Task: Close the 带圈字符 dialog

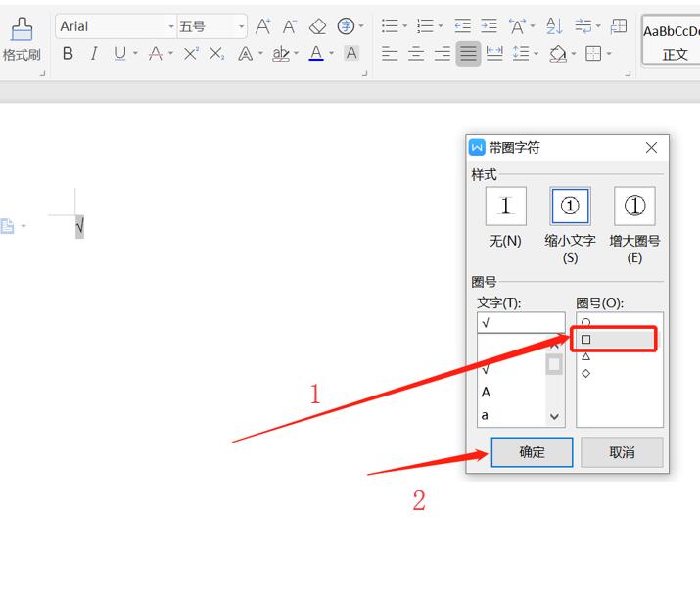Action: pos(651,148)
